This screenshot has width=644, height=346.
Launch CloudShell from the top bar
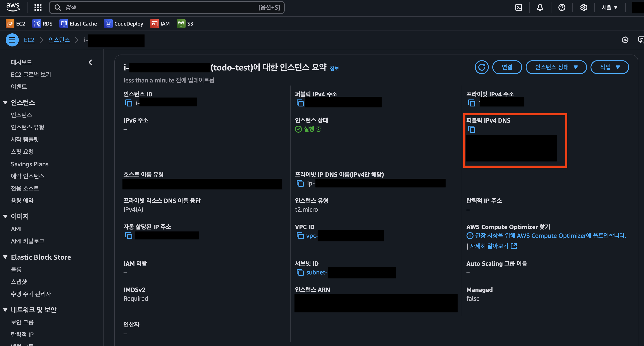[x=518, y=7]
